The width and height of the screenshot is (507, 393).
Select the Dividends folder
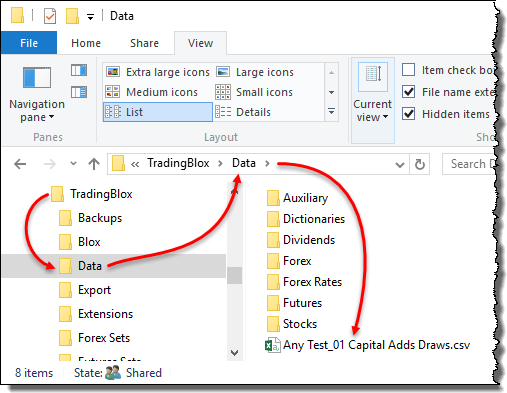click(301, 240)
